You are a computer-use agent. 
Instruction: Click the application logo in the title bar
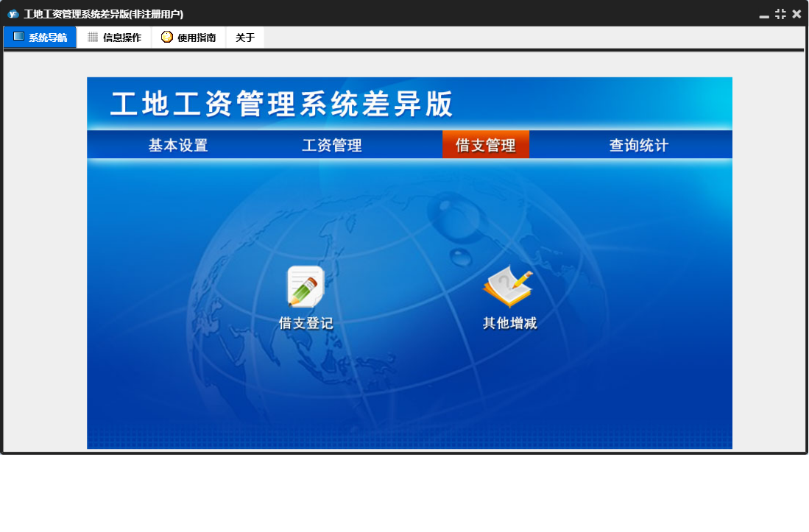tap(13, 14)
